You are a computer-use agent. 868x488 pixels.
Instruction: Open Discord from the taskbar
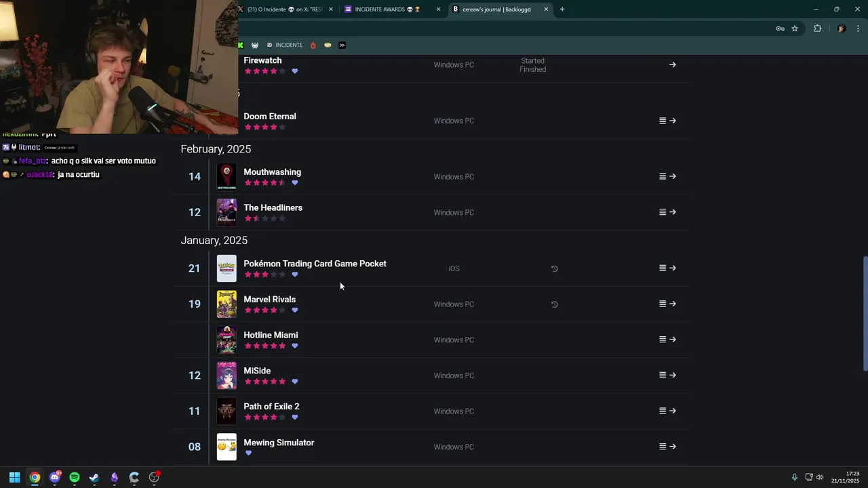55,477
